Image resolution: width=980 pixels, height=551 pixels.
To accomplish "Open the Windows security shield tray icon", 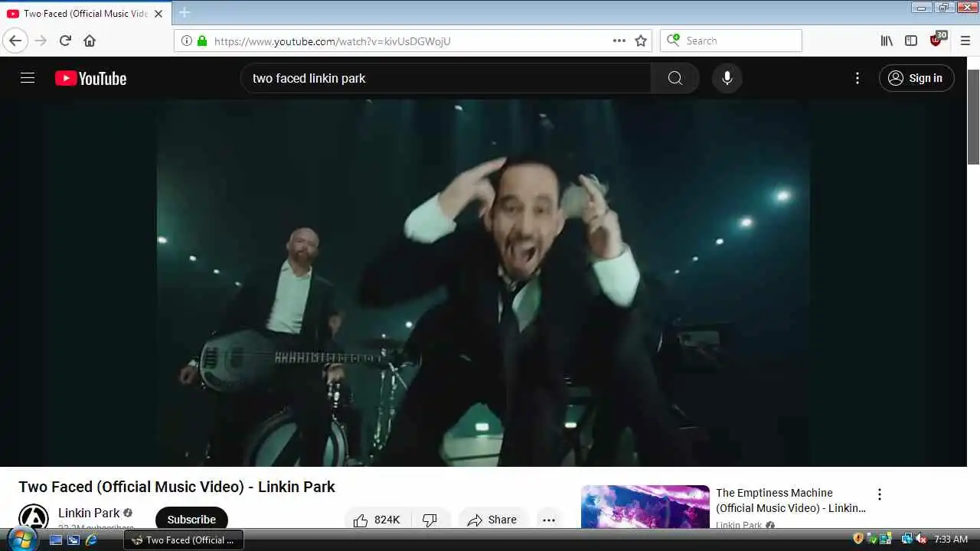I will tap(858, 539).
